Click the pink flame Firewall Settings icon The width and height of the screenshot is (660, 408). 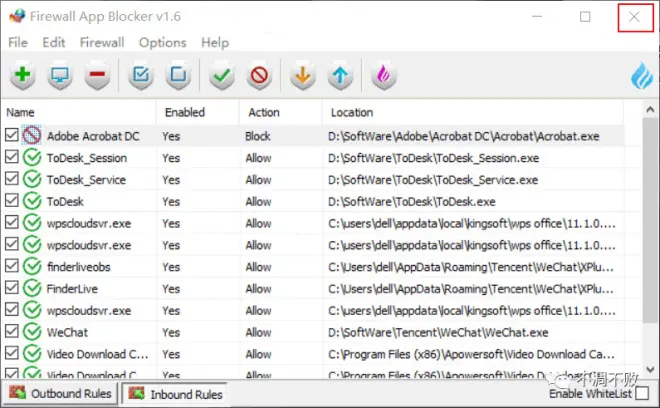(383, 75)
